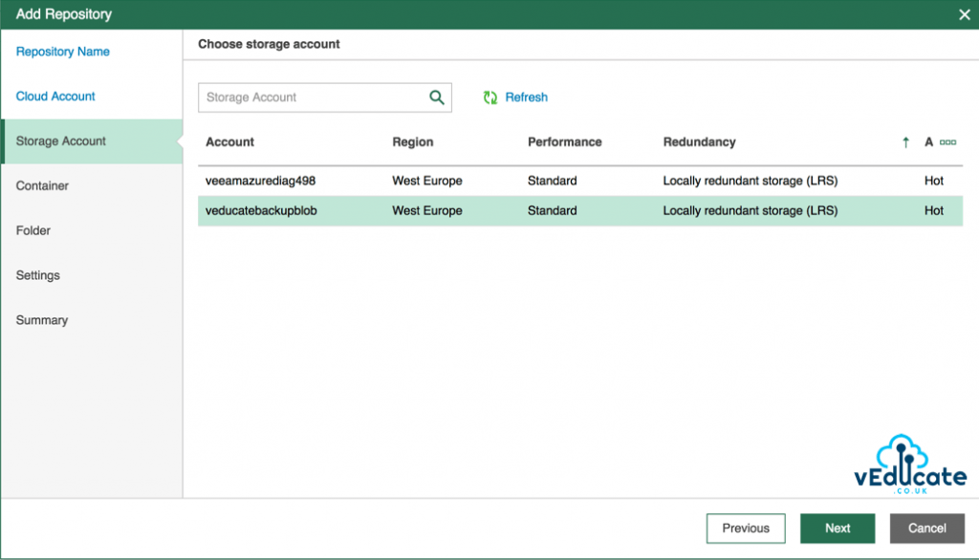The image size is (979, 560).
Task: Click the Refresh arrows icon
Action: (489, 97)
